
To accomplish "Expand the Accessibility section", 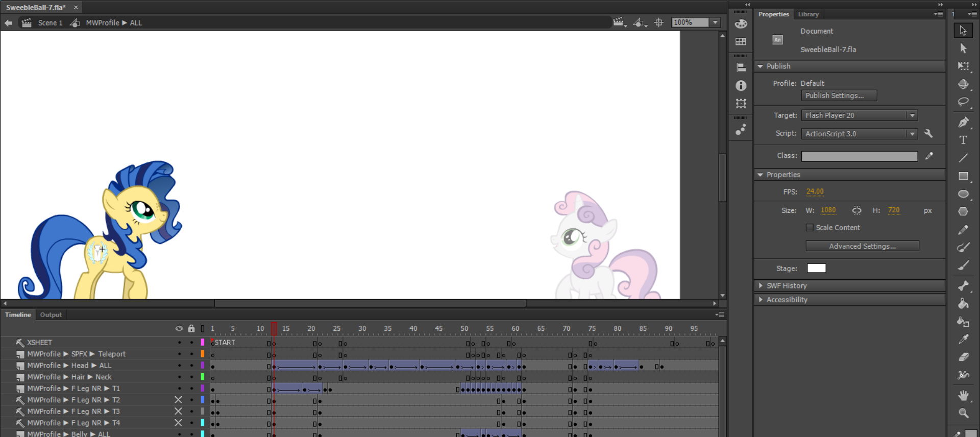I will (761, 300).
